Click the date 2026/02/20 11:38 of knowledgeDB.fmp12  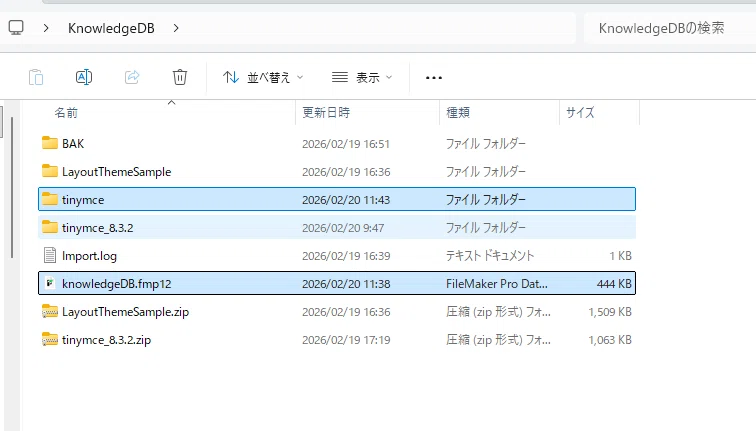pyautogui.click(x=346, y=284)
